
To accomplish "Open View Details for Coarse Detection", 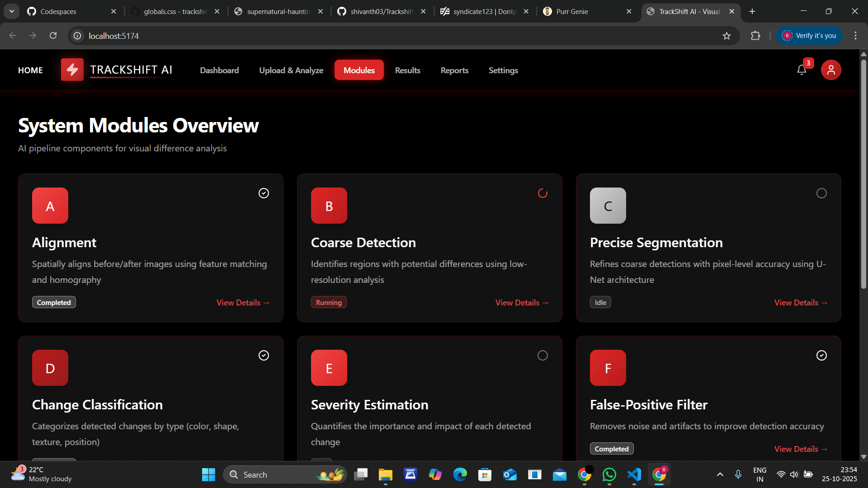I will coord(522,303).
